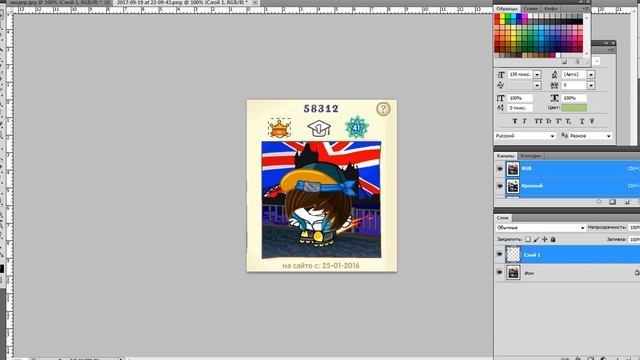640x360 pixels.
Task: Save selection as channel icon
Action: [613, 202]
